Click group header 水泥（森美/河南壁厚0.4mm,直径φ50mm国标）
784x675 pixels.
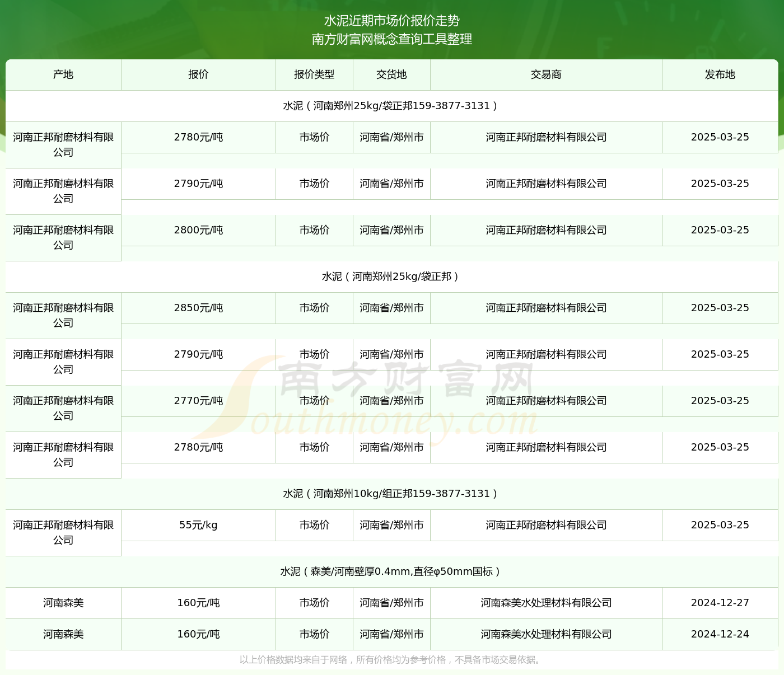(392, 571)
